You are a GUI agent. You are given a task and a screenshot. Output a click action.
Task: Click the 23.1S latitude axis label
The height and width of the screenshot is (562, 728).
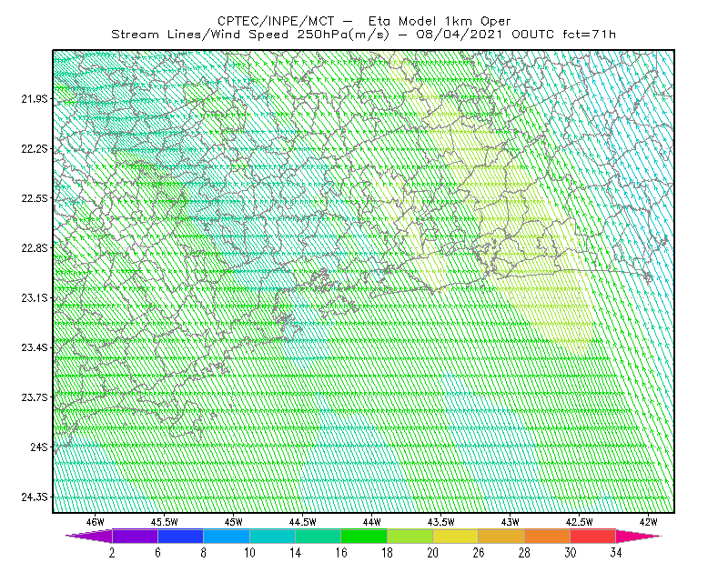(x=34, y=297)
